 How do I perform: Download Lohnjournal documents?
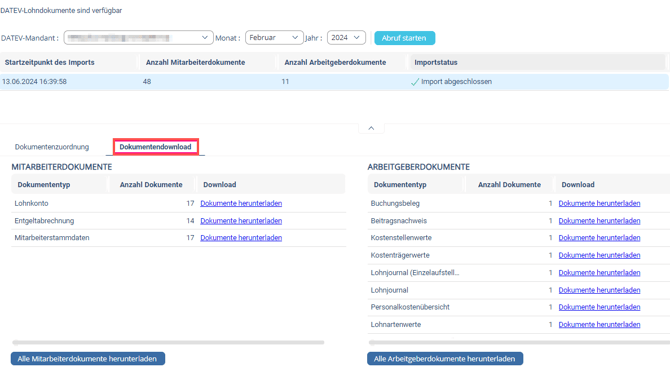pyautogui.click(x=599, y=290)
